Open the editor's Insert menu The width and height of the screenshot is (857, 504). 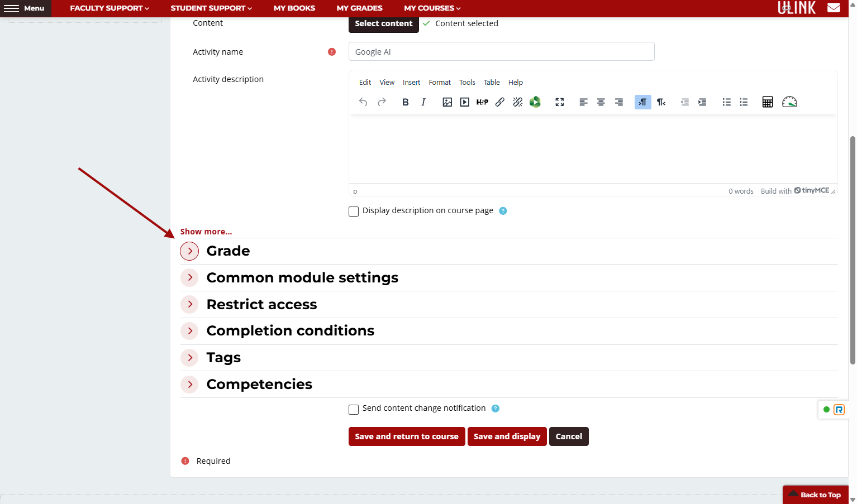(x=411, y=83)
